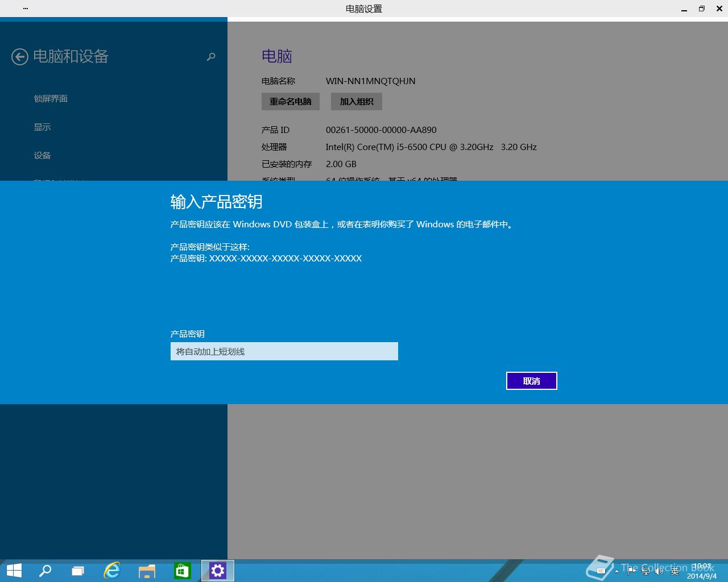Close the 电脑设置 window
This screenshot has height=582, width=728.
pyautogui.click(x=719, y=9)
